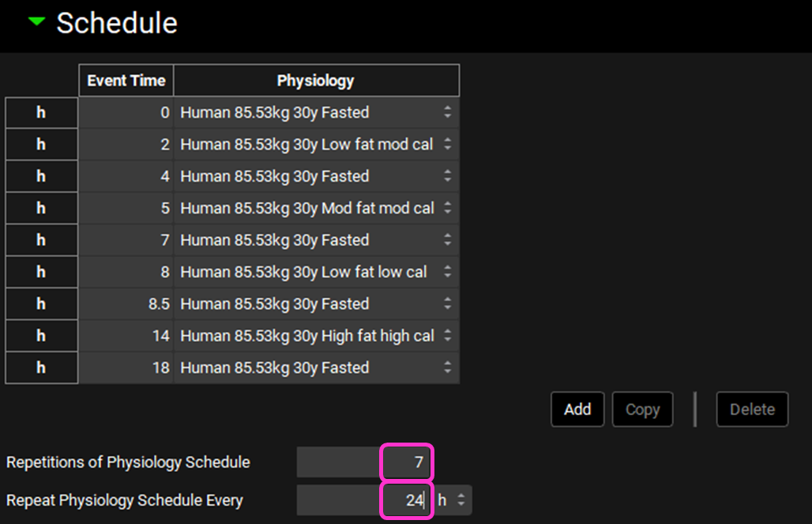Click the Add button
The width and height of the screenshot is (812, 524).
pos(577,409)
